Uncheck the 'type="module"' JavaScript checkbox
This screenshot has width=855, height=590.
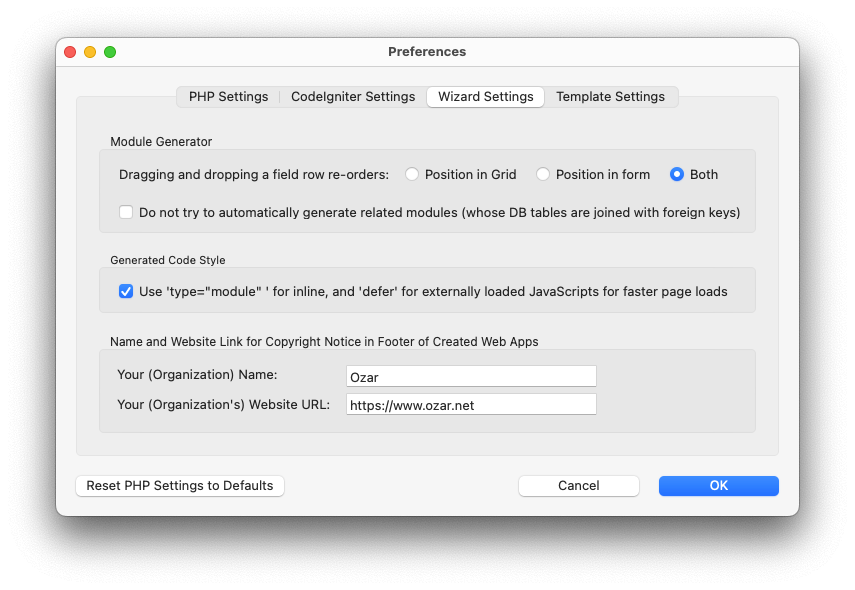tap(126, 292)
